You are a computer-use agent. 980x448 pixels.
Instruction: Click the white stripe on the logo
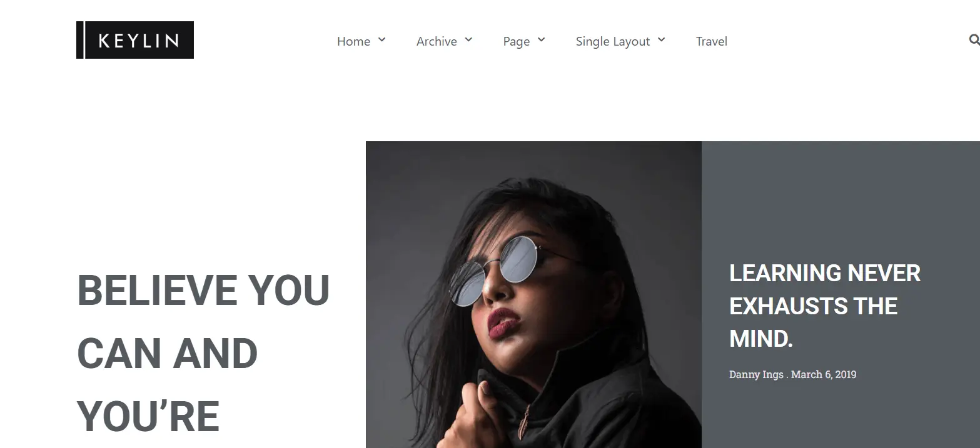(84, 40)
